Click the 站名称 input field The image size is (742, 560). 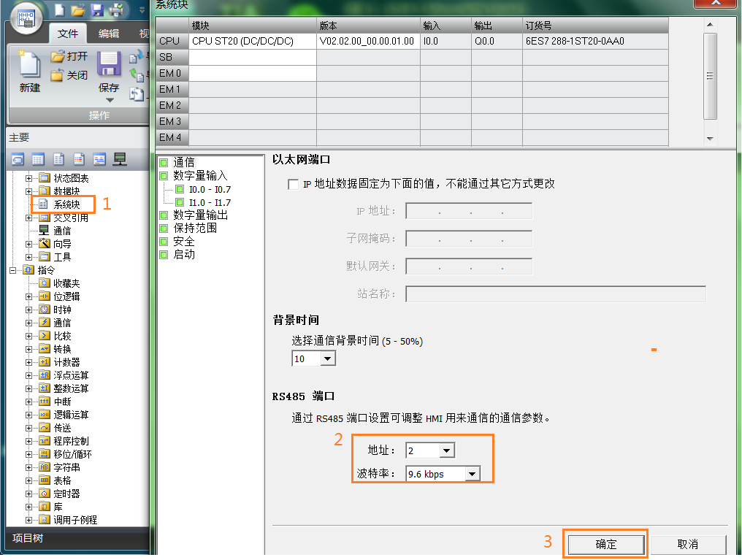(555, 294)
